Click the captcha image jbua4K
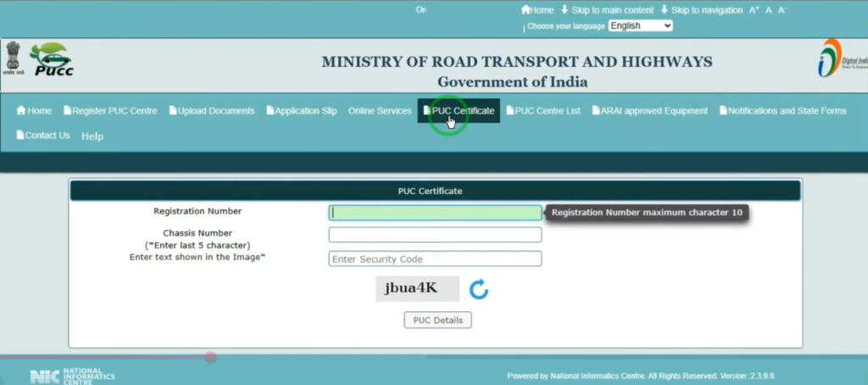 [417, 288]
